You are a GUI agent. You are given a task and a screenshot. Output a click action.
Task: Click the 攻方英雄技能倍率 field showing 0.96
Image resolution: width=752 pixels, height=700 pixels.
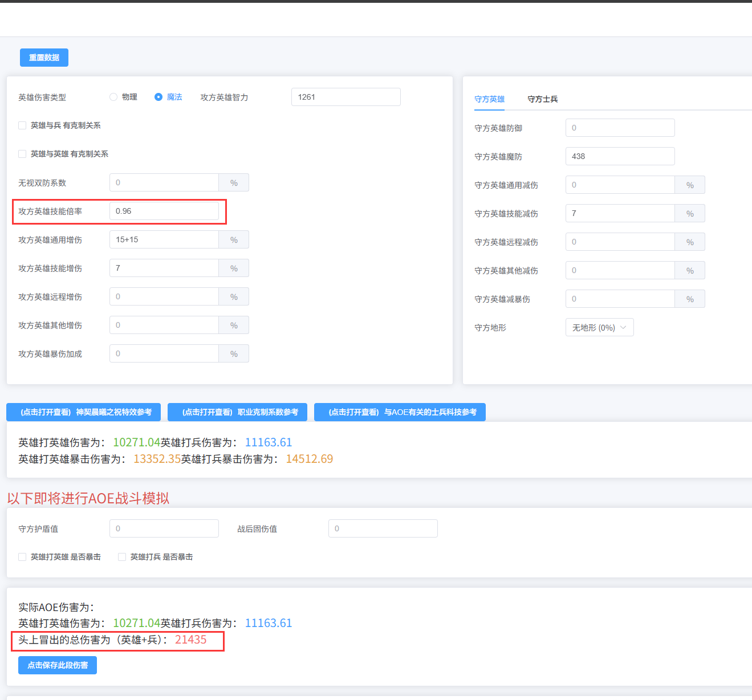[164, 211]
